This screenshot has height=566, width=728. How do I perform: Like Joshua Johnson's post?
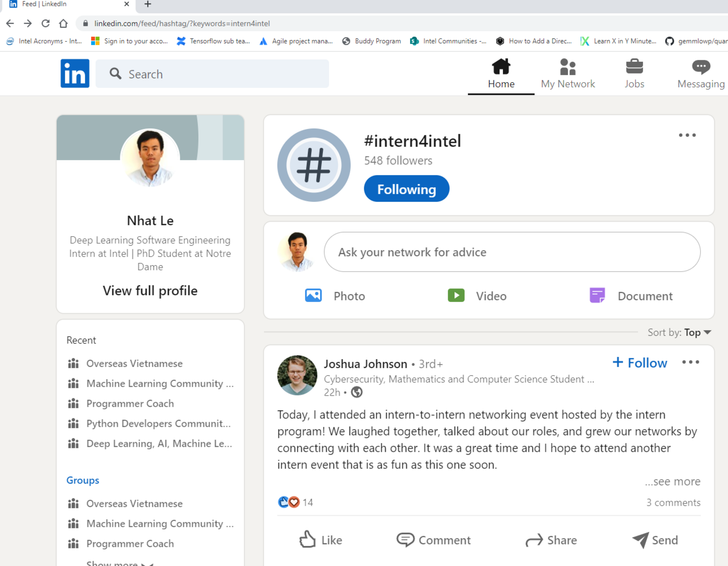tap(320, 540)
